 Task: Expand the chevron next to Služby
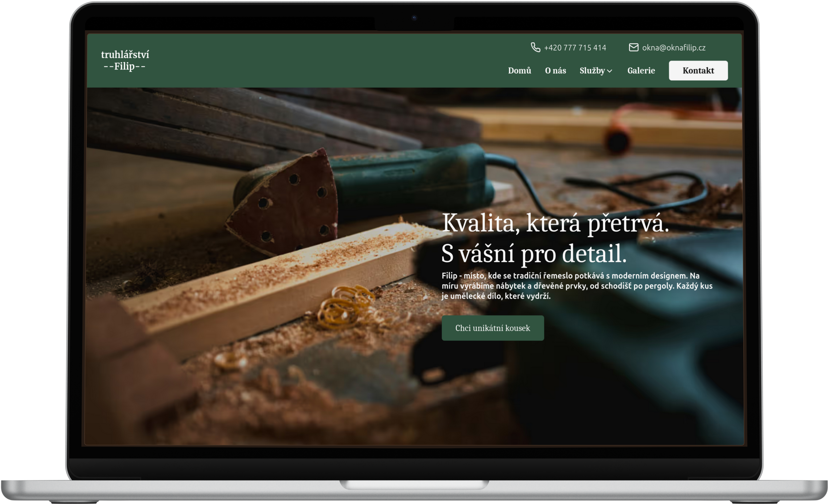610,71
